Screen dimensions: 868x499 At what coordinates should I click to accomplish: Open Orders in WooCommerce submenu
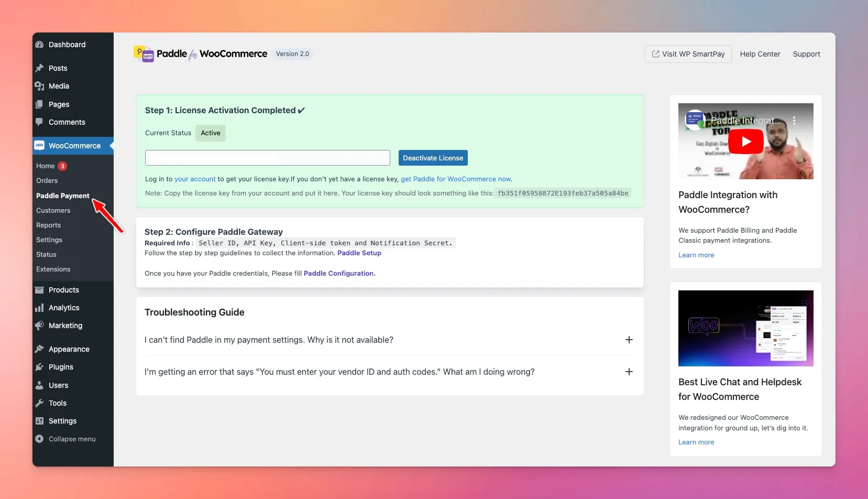tap(47, 181)
